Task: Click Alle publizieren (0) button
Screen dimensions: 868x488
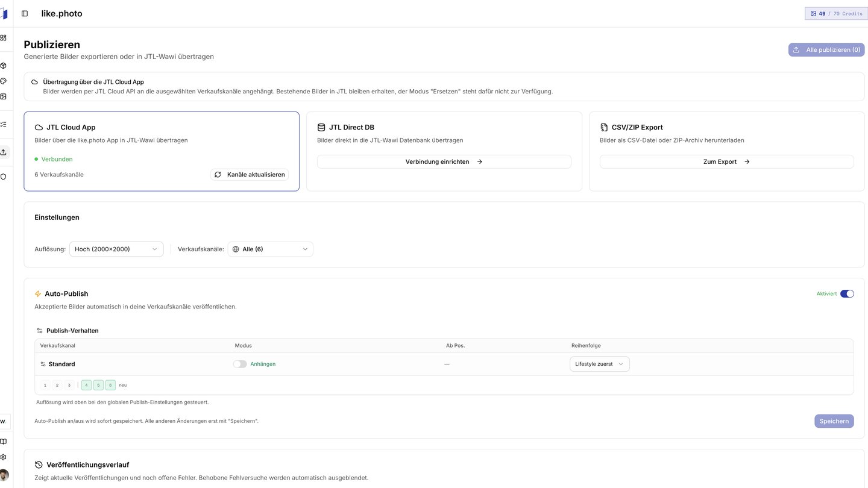Action: (826, 50)
